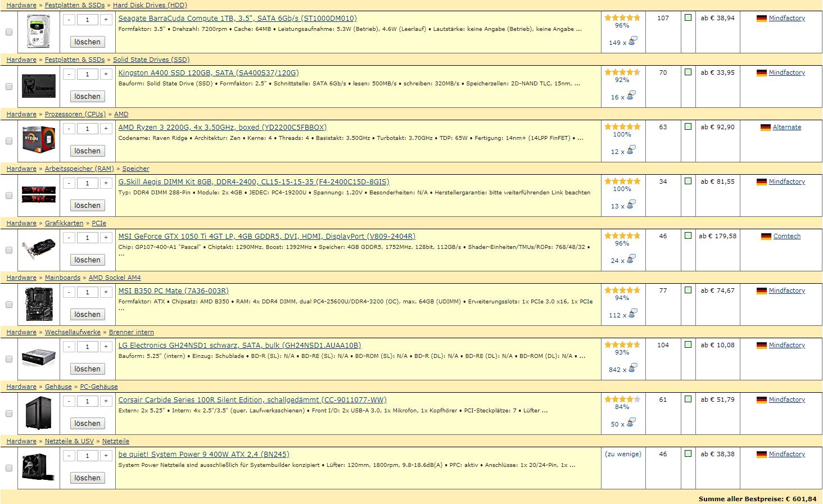The width and height of the screenshot is (823, 504).
Task: Toggle green checkbox beside price € 38,94
Action: pyautogui.click(x=688, y=18)
